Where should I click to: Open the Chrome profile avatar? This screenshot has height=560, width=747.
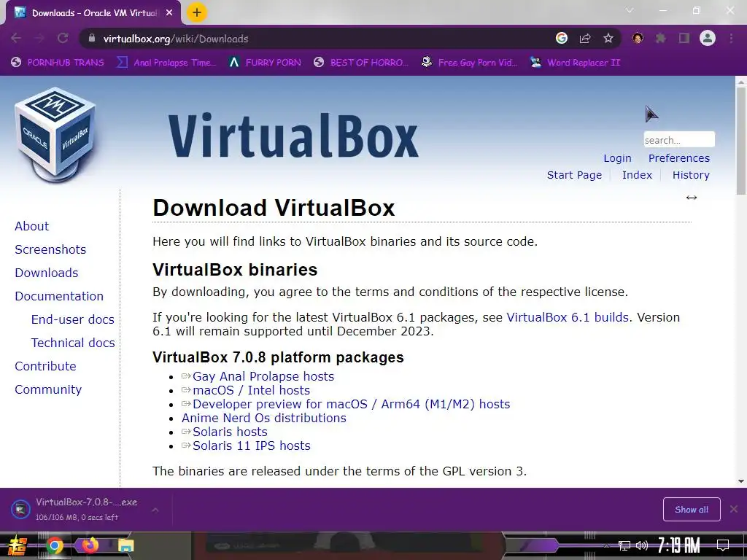pos(708,38)
